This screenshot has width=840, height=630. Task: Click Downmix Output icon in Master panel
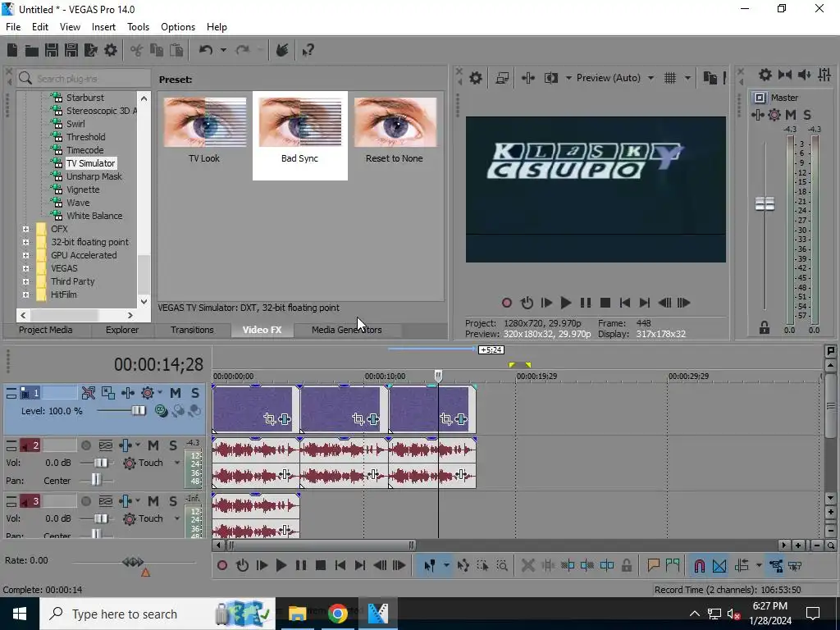coord(785,75)
